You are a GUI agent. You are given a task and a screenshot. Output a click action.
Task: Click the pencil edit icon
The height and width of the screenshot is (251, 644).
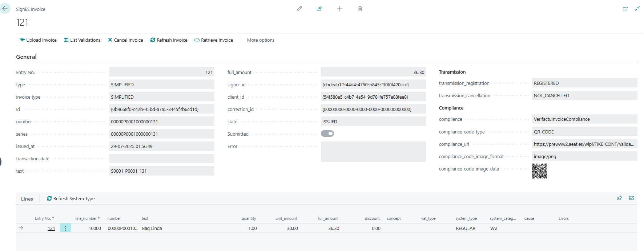(x=299, y=9)
